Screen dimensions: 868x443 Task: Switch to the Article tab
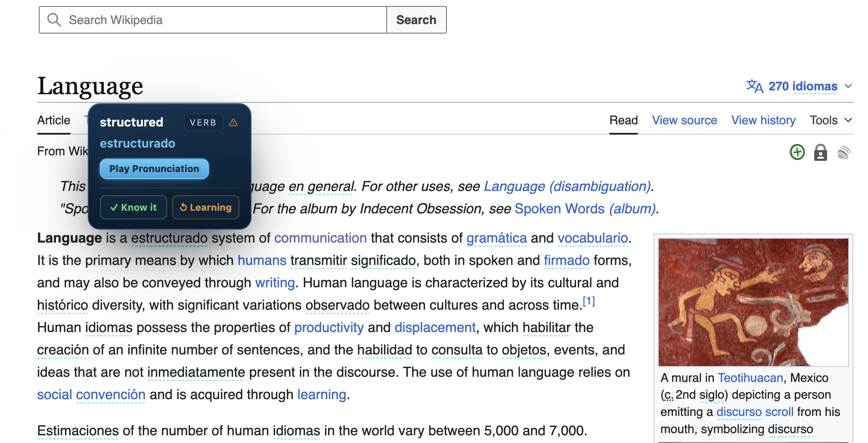[x=54, y=120]
